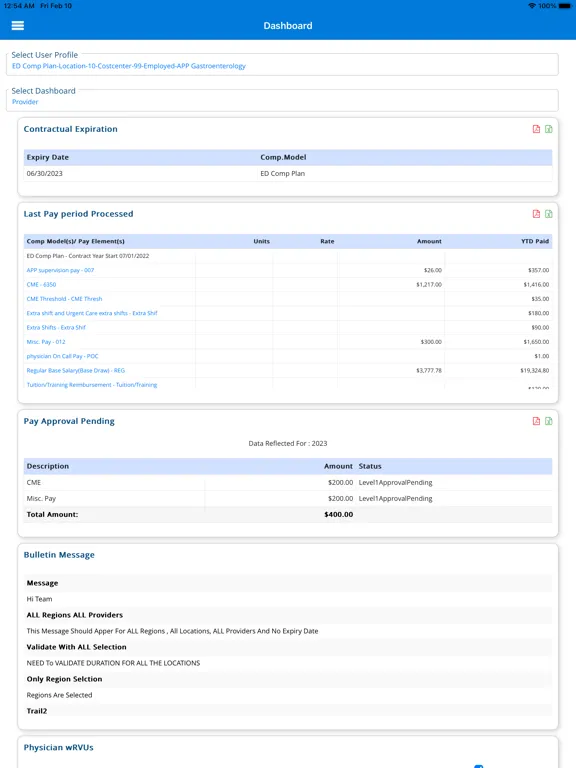Select the 'Trail2' bulletin entry
The height and width of the screenshot is (768, 576).
pos(37,711)
